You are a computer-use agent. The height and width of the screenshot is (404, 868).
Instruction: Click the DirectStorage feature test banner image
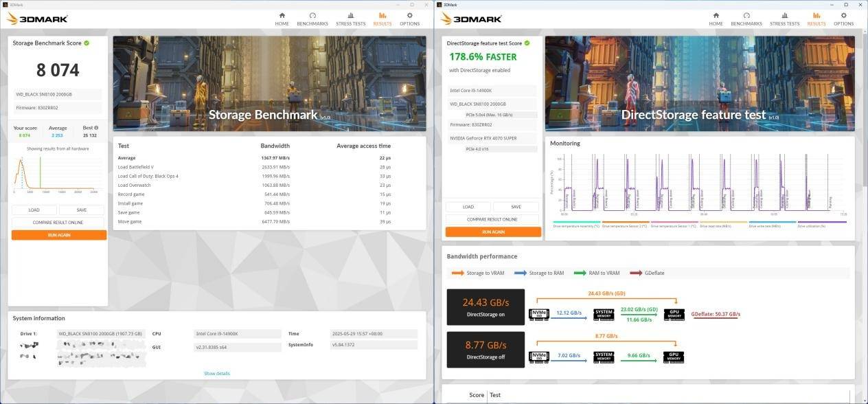(x=699, y=83)
